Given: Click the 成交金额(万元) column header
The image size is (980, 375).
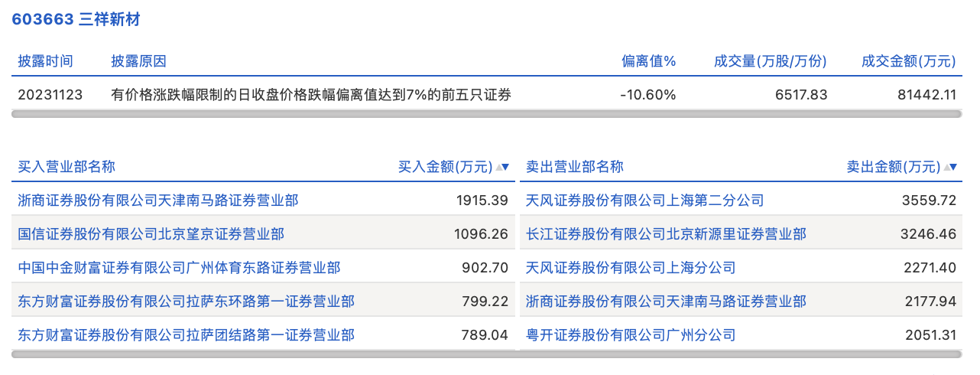Looking at the screenshot, I should (x=909, y=61).
